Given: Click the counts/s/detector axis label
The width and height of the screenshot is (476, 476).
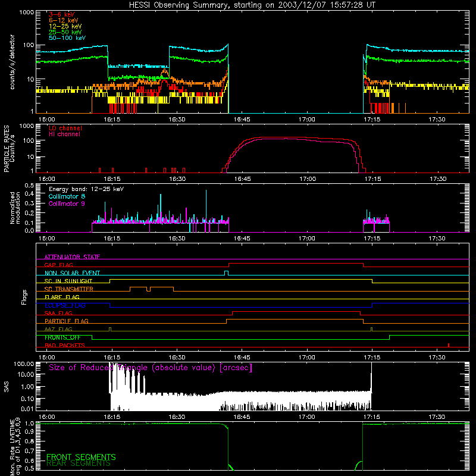Looking at the screenshot, I should [x=12, y=62].
